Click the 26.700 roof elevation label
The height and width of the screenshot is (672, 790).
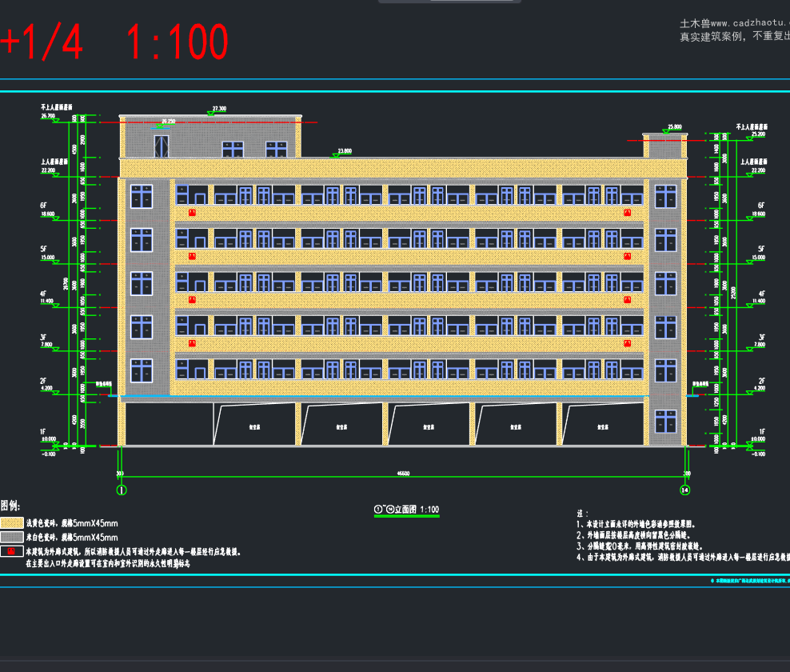tap(48, 116)
